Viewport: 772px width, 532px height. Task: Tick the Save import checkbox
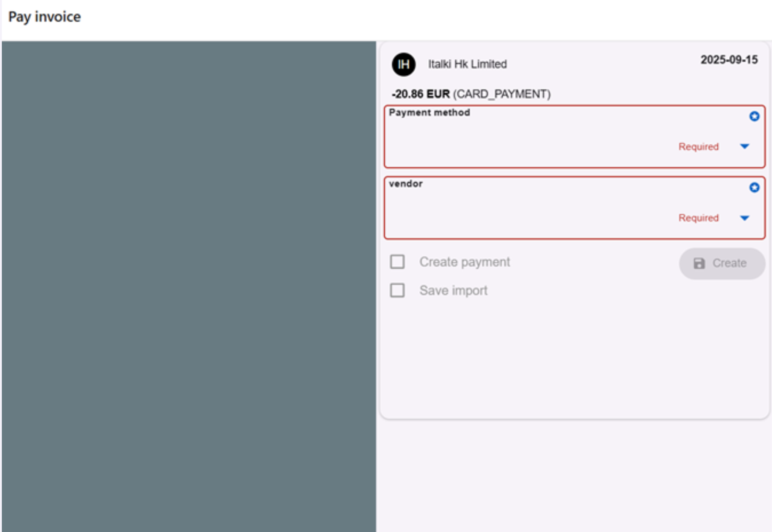[x=397, y=290]
